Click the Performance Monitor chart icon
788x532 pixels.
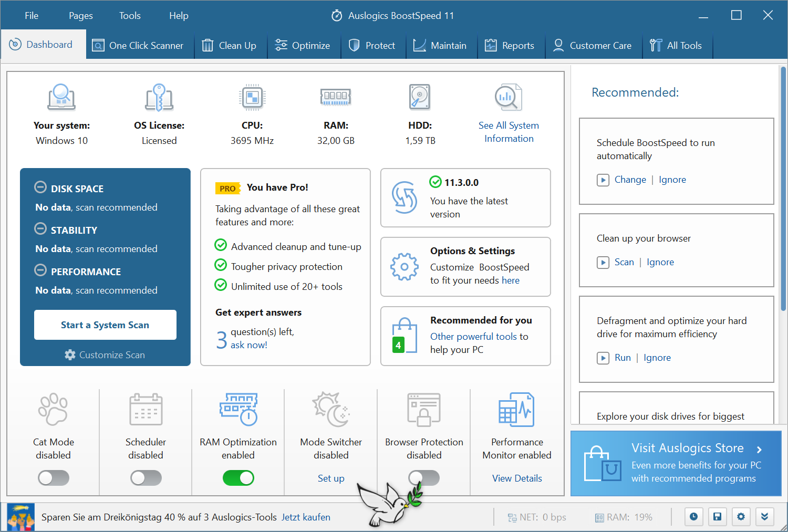click(517, 409)
